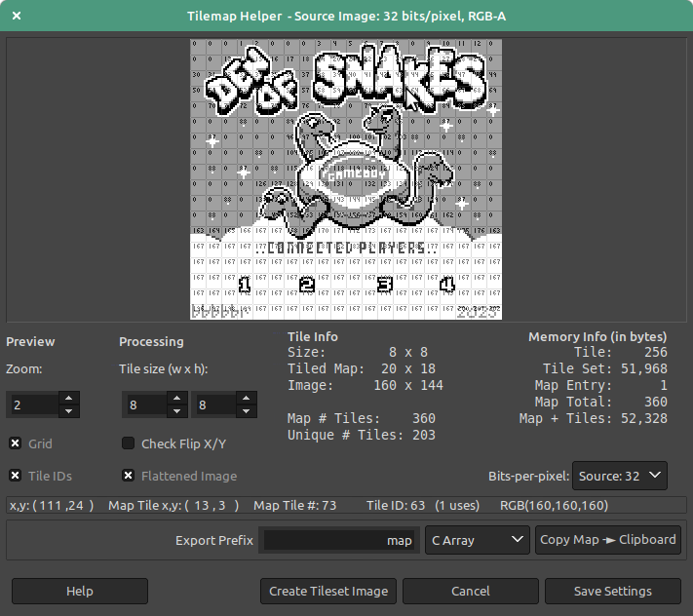Click the 'Unique # Tiles: 203' text

(x=361, y=435)
